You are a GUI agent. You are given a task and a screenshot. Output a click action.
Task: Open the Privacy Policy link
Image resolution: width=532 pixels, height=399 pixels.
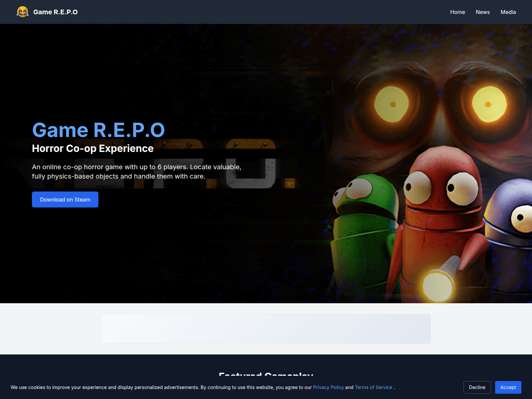click(329, 387)
